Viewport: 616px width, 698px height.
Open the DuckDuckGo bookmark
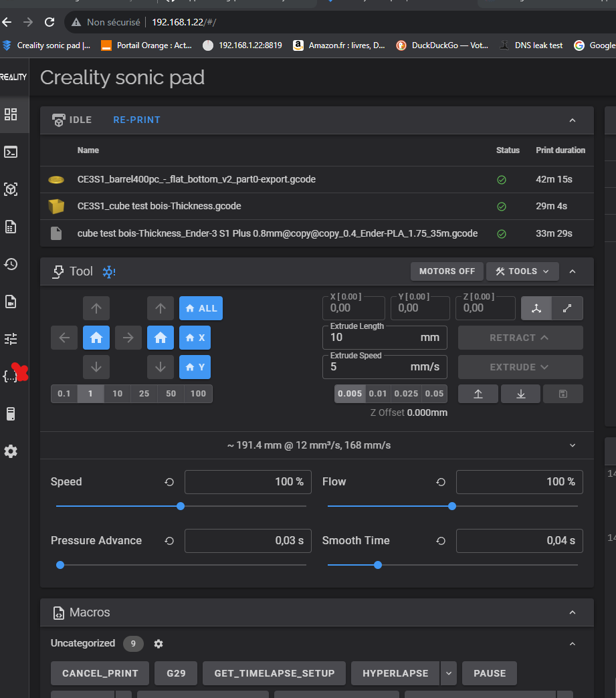click(x=442, y=45)
